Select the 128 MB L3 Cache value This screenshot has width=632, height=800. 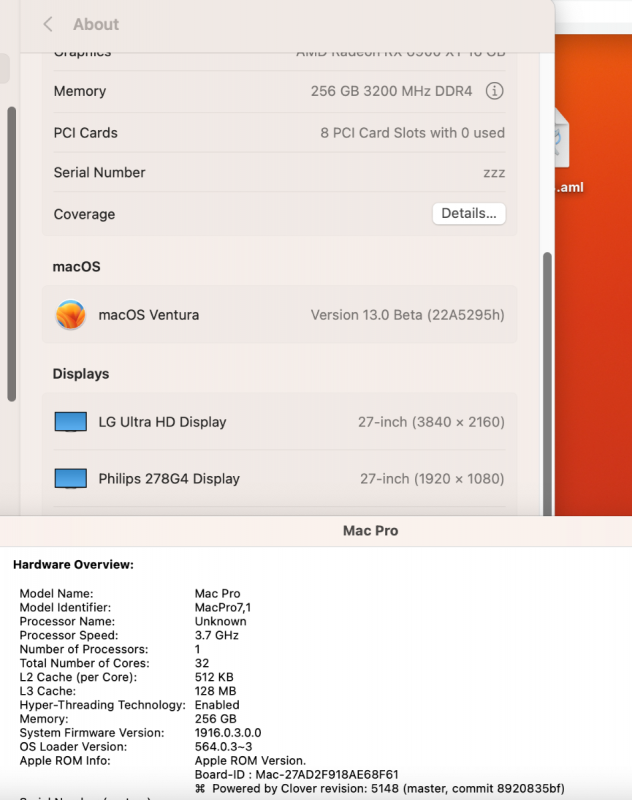coord(215,691)
